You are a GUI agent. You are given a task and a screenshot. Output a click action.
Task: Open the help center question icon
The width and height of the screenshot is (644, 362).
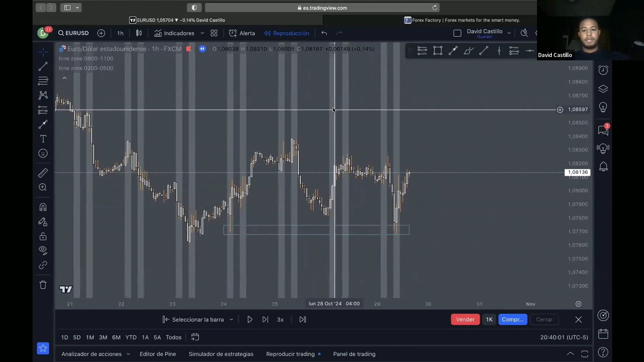click(x=603, y=352)
